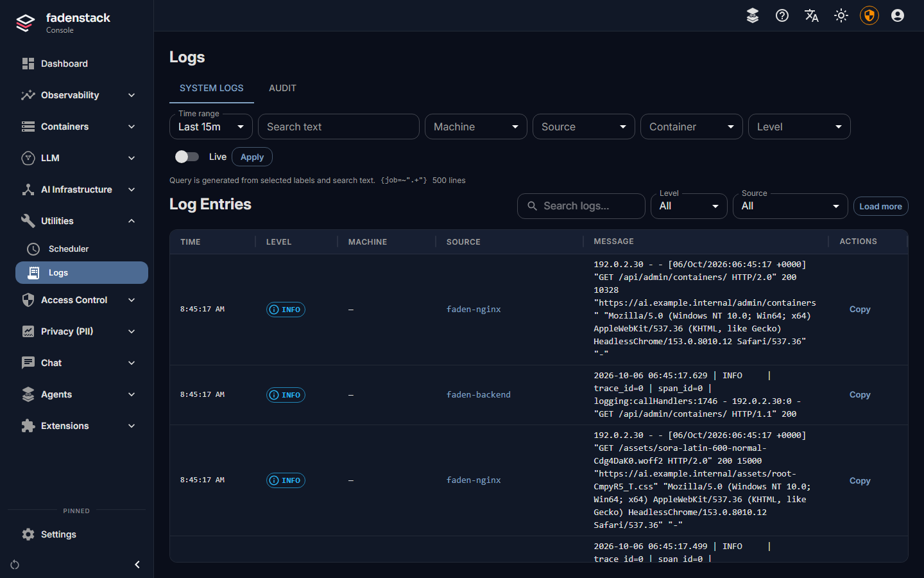Expand the Observability menu
924x578 pixels.
pos(81,95)
